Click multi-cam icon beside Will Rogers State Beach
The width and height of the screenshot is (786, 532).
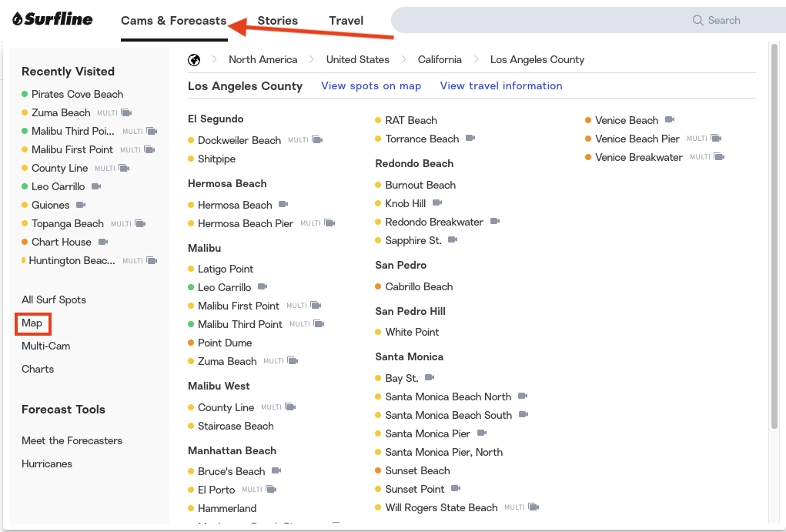point(533,507)
